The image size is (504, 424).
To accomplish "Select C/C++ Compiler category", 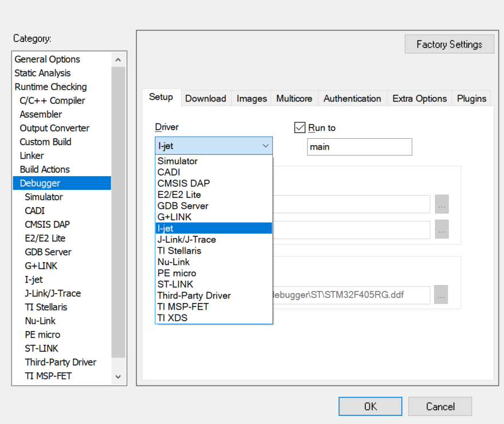I will [52, 100].
